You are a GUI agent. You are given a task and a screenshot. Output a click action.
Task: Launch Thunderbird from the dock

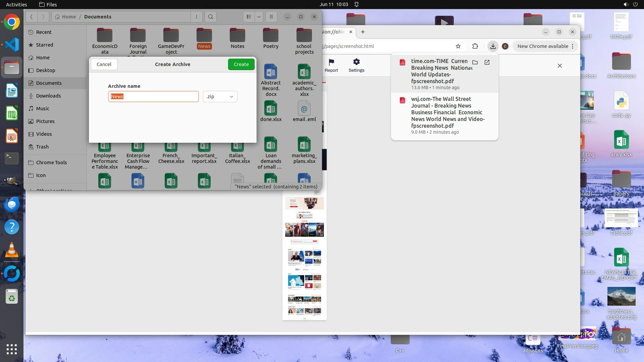[12, 204]
